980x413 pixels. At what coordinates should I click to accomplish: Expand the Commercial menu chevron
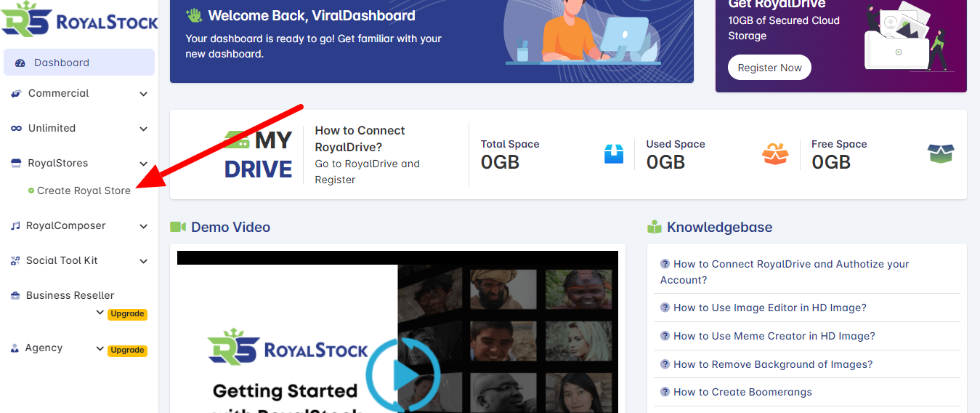143,94
